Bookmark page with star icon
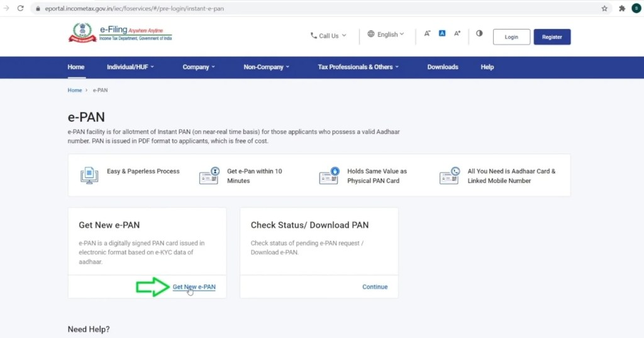The width and height of the screenshot is (644, 338). click(x=604, y=8)
